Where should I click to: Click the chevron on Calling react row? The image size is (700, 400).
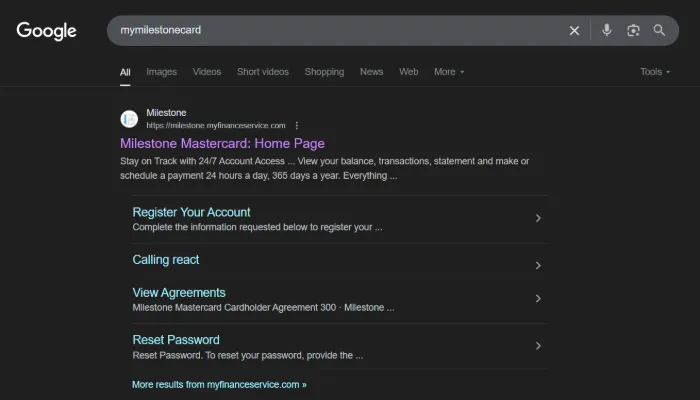point(538,265)
